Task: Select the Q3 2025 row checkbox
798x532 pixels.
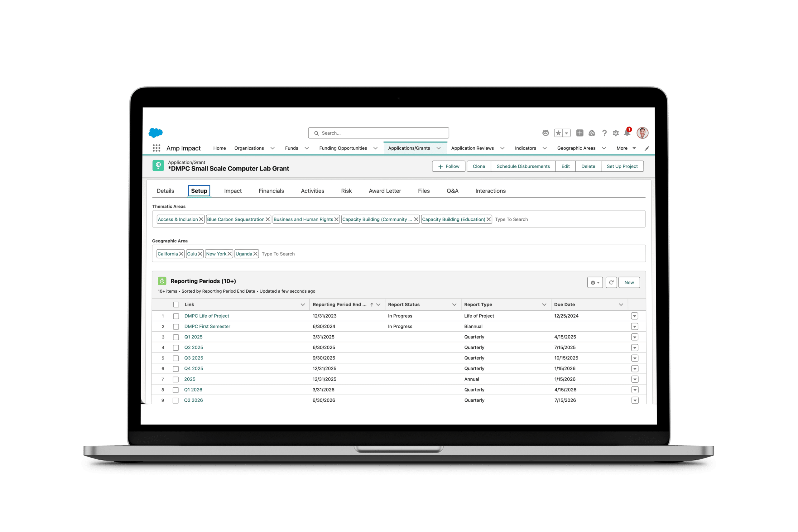Action: 176,358
